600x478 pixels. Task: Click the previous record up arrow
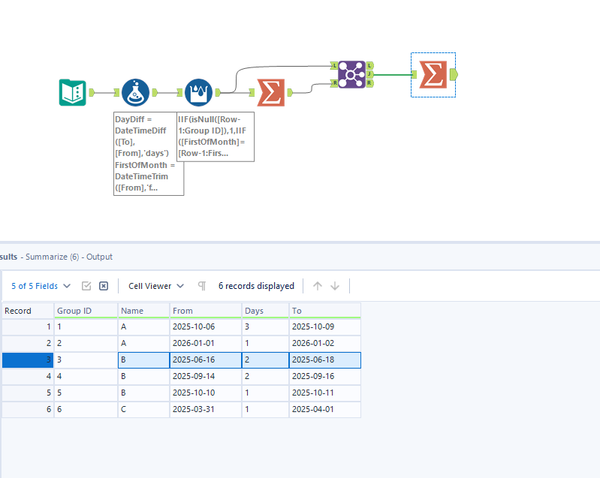coord(317,286)
